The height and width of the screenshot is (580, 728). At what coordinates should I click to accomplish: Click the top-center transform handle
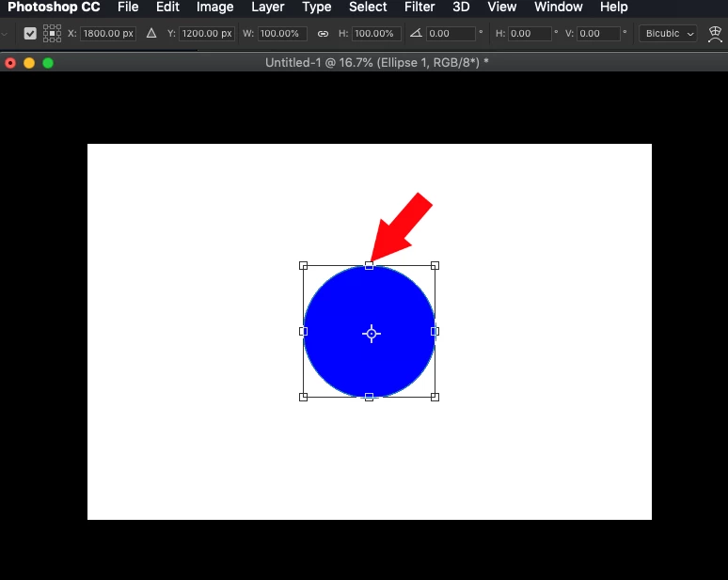click(x=369, y=265)
